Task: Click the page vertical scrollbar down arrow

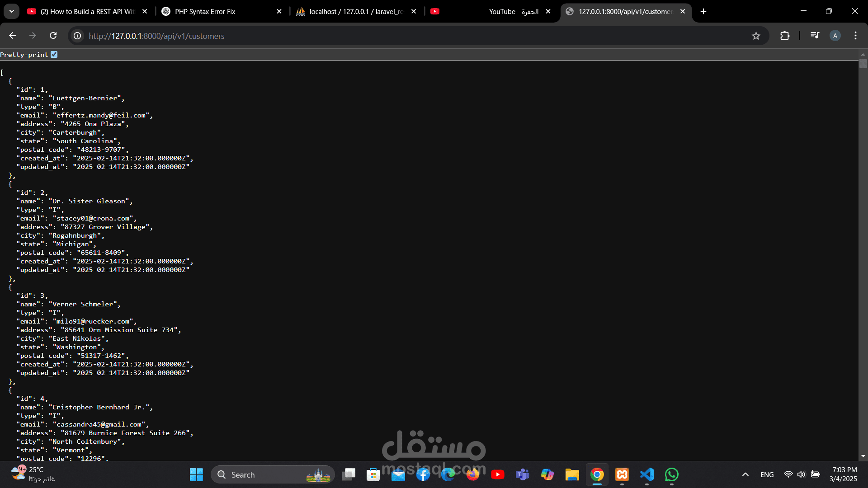Action: [x=863, y=456]
